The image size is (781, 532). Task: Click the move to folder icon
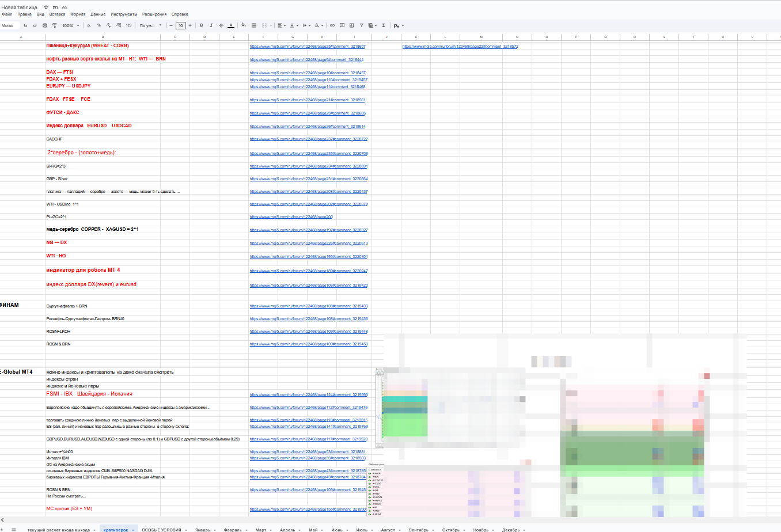[55, 7]
